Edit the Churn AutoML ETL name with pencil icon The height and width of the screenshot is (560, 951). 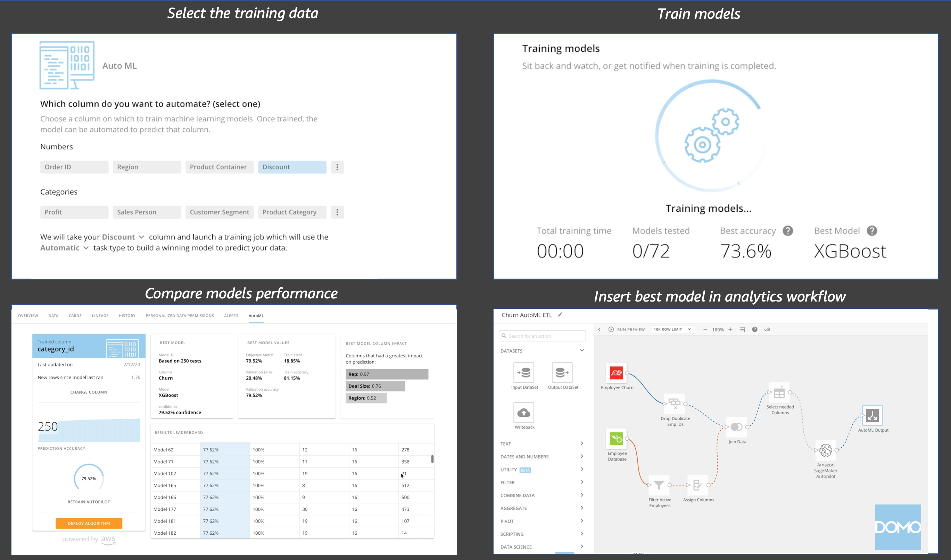(x=560, y=315)
